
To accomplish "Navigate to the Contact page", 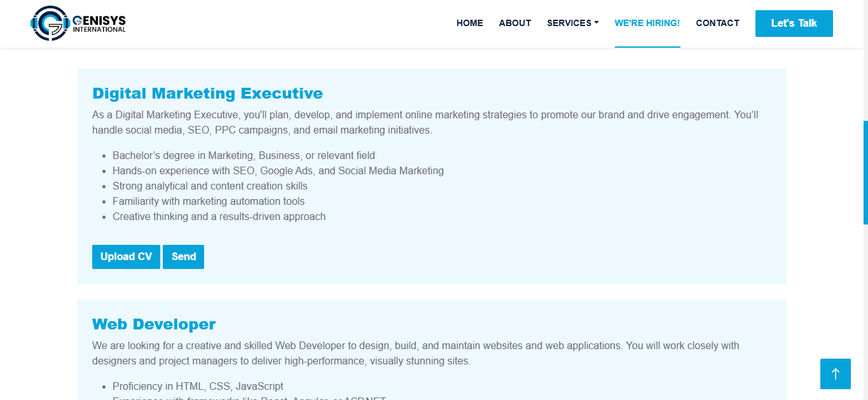I will (x=717, y=23).
